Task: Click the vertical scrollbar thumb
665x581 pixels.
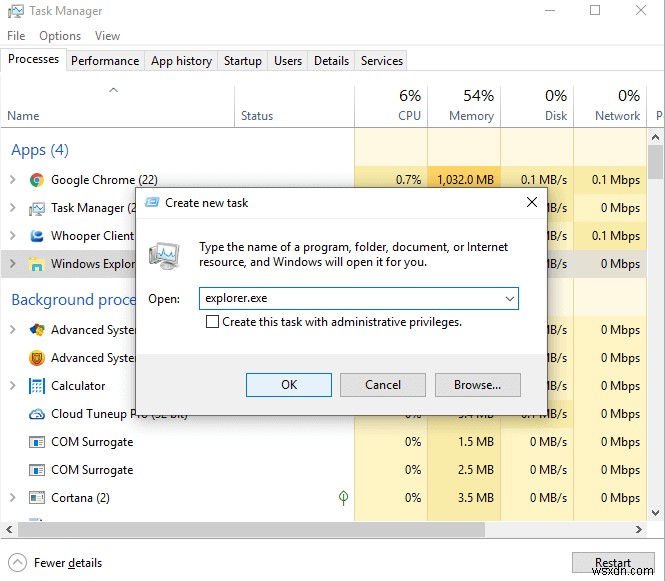Action: click(x=655, y=162)
